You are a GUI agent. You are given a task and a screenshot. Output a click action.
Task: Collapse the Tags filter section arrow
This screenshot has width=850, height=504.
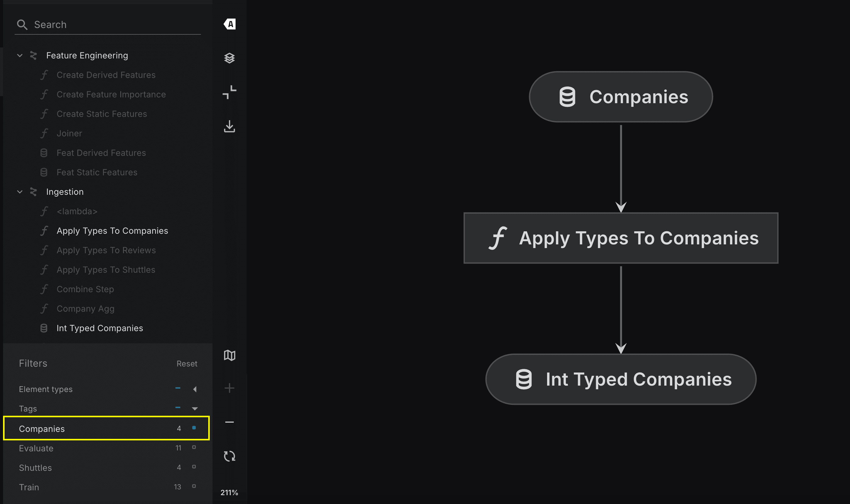pos(195,408)
